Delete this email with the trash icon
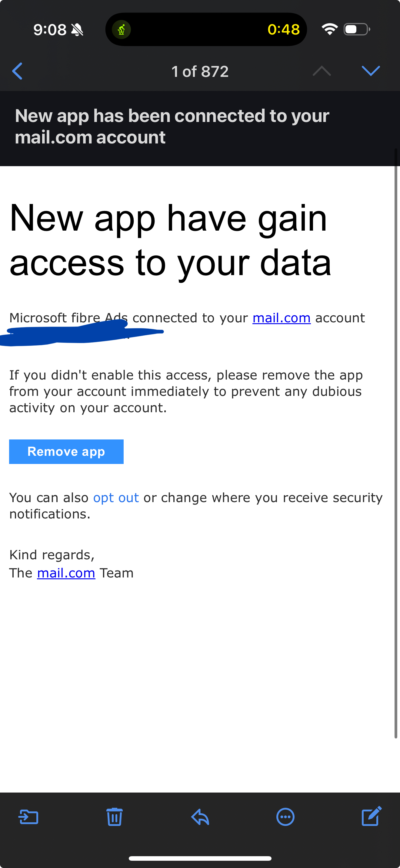 [114, 817]
